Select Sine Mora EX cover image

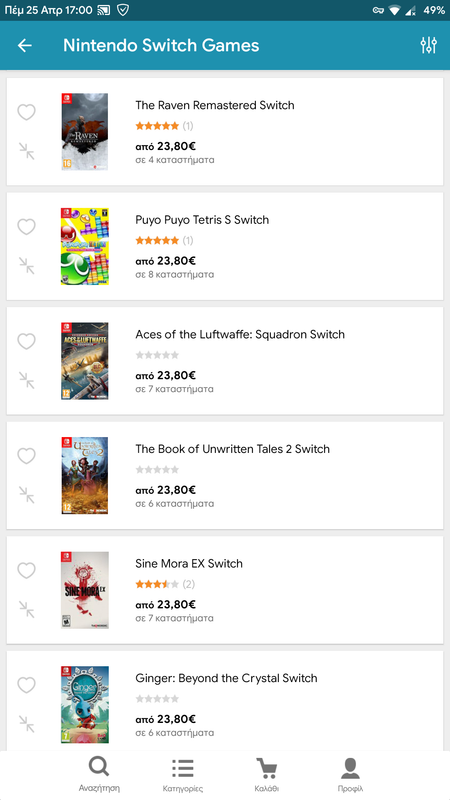(x=85, y=590)
